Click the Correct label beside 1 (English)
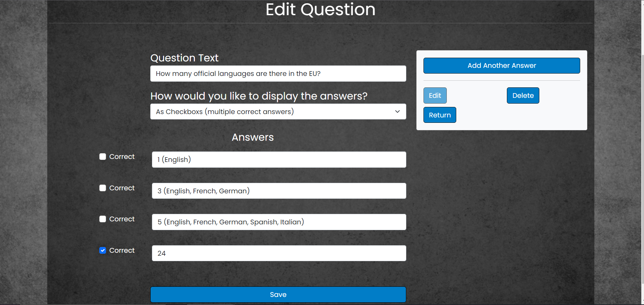 click(x=122, y=157)
